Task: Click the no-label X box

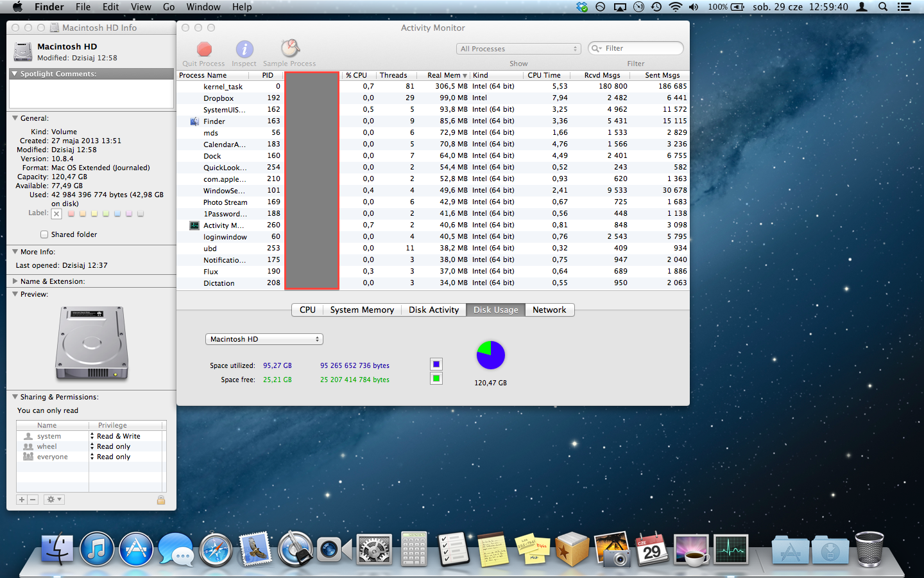Action: [56, 214]
